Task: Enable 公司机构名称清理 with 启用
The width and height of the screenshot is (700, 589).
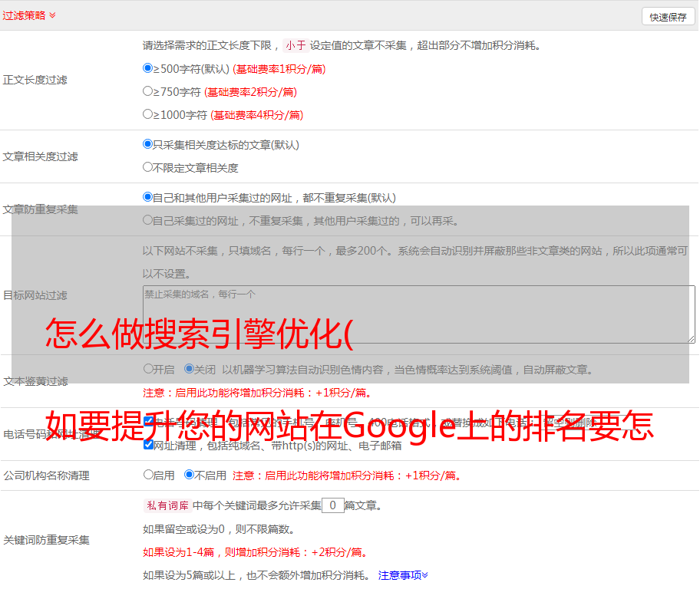Action: tap(148, 475)
